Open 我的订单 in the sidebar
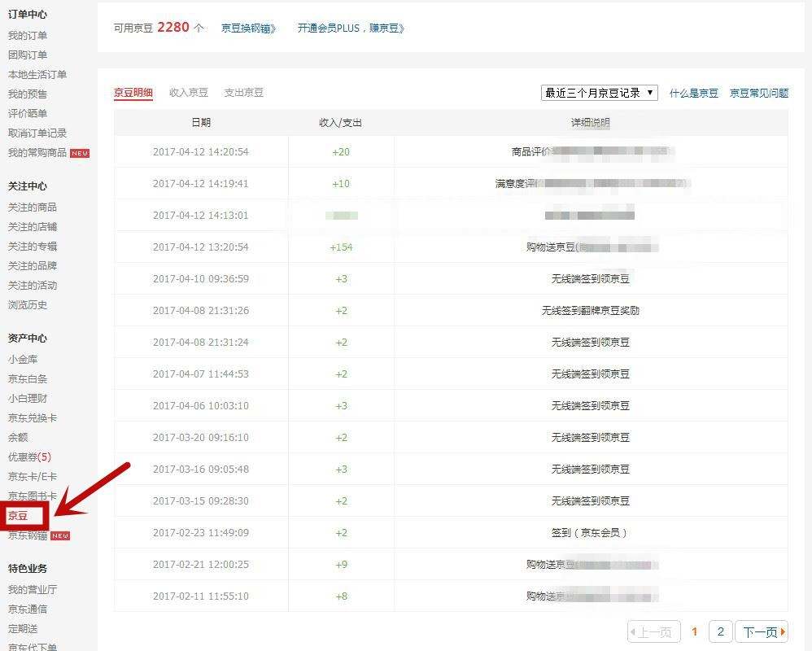Image resolution: width=812 pixels, height=651 pixels. click(x=28, y=35)
